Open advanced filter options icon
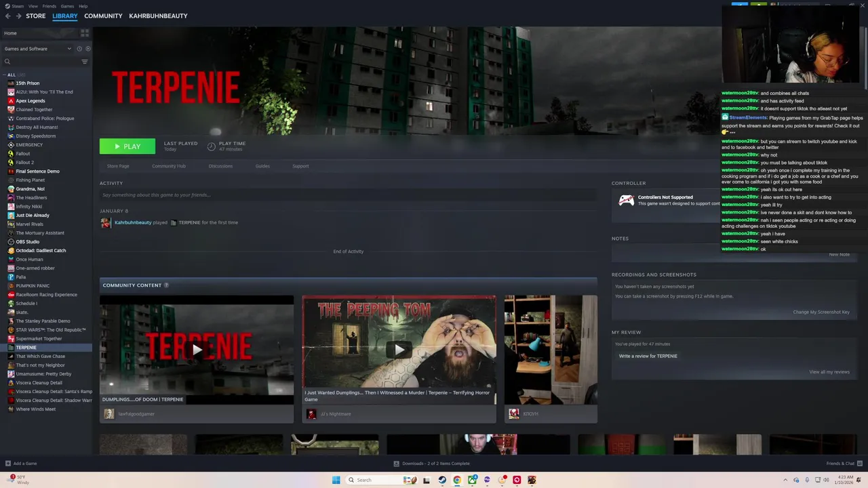 (x=85, y=62)
